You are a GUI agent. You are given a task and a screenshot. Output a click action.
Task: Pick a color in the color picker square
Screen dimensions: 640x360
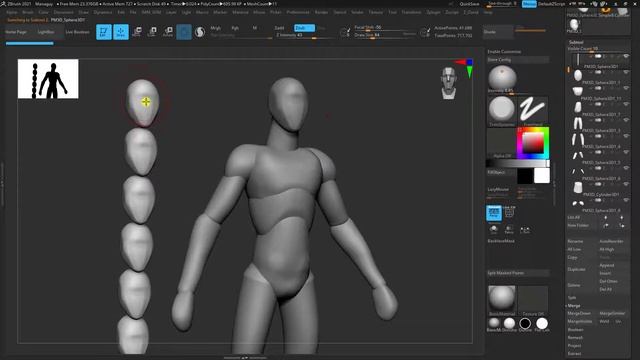pyautogui.click(x=533, y=143)
